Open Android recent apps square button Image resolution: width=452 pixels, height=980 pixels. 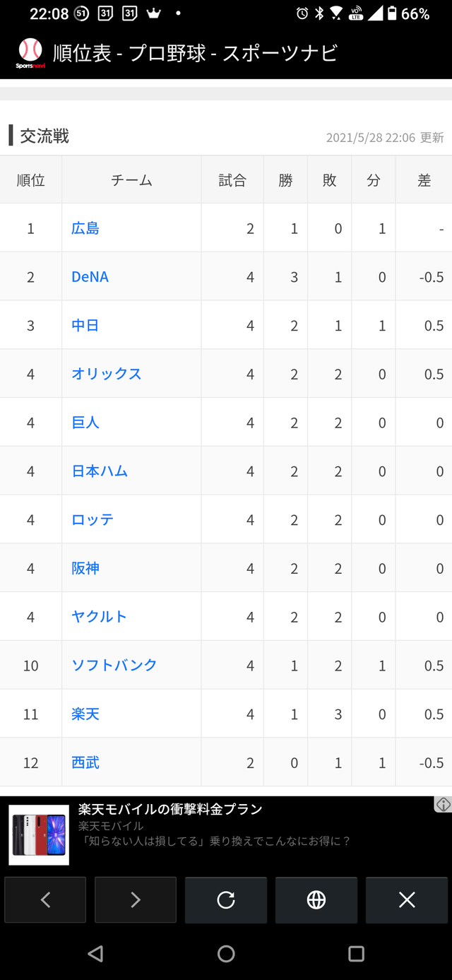[357, 954]
